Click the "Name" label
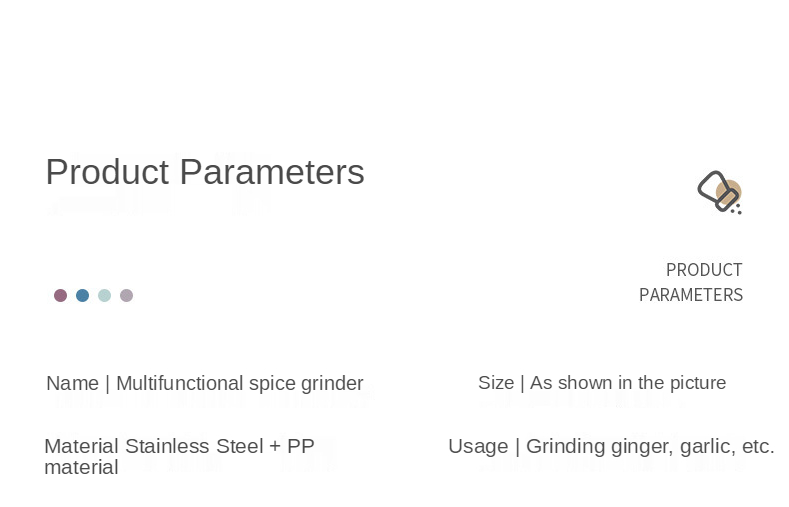 (72, 383)
